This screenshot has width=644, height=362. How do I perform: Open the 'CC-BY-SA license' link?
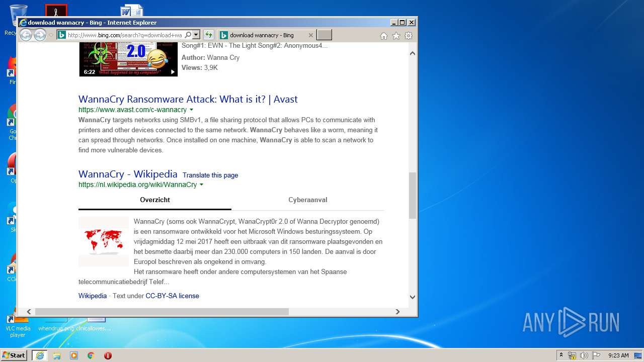173,296
